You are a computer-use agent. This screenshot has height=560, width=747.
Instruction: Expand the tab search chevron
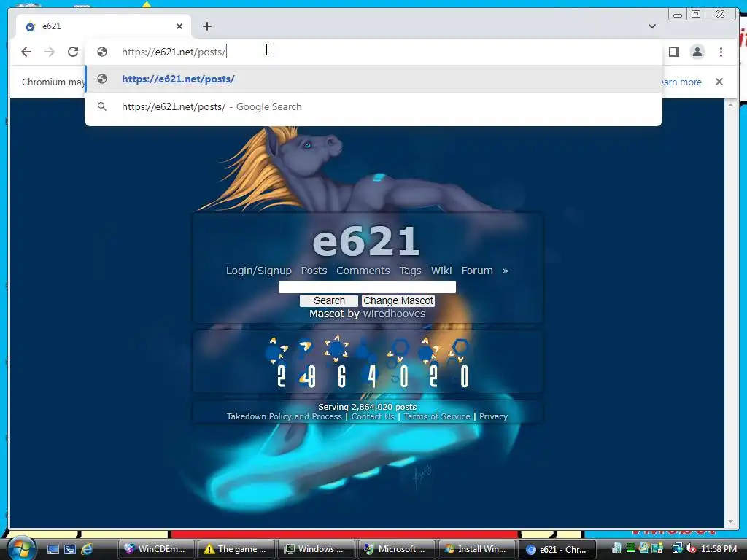pos(651,26)
